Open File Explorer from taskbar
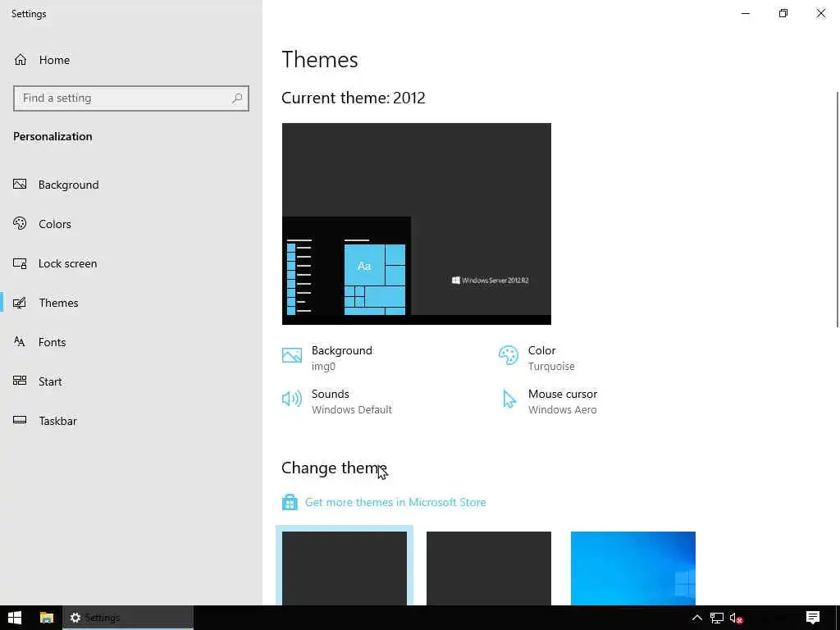Image resolution: width=840 pixels, height=630 pixels. point(47,618)
